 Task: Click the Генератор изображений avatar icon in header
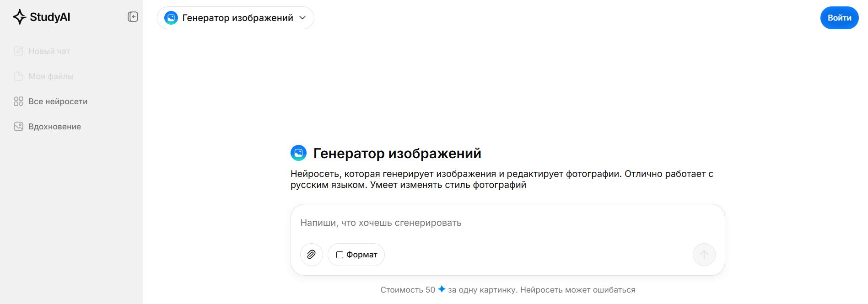(171, 18)
